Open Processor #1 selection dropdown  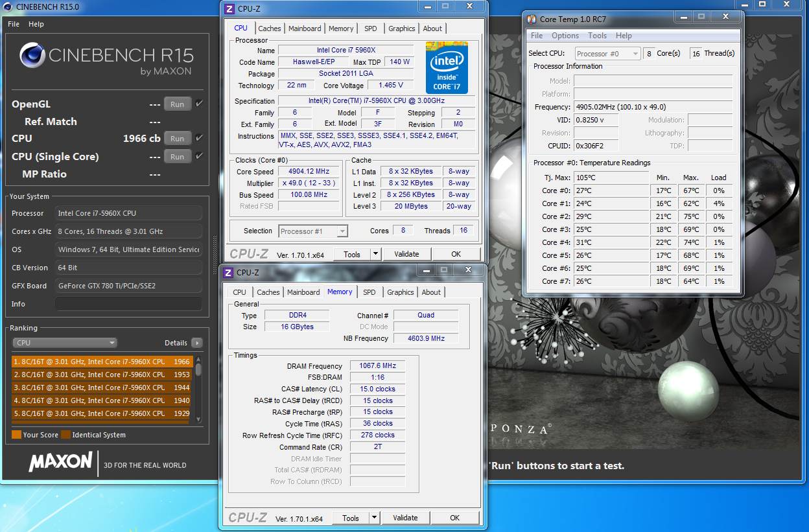[x=313, y=231]
